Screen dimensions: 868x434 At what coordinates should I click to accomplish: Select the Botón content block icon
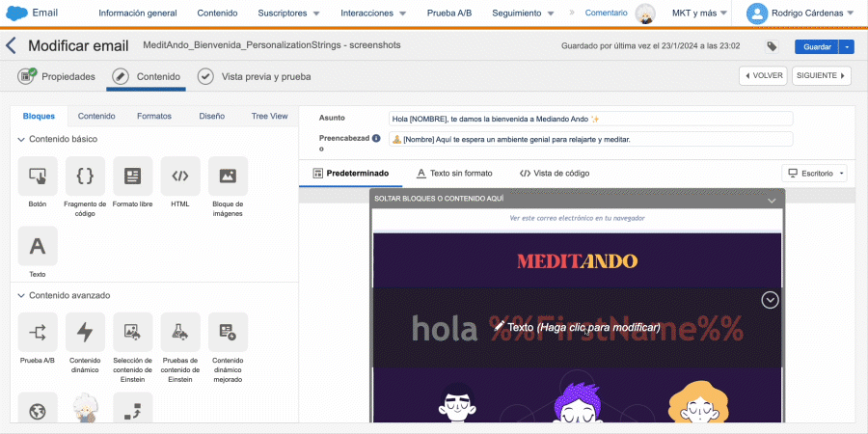(38, 176)
